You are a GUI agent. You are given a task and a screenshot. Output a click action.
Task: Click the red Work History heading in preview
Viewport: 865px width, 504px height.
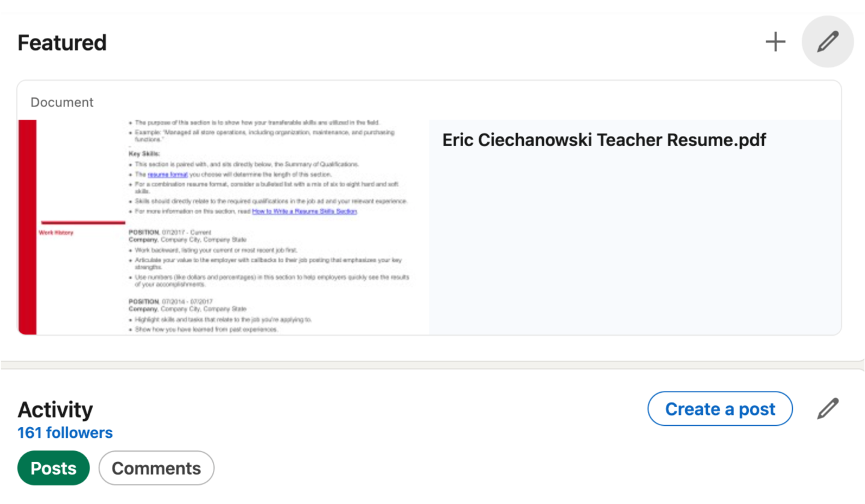click(56, 233)
